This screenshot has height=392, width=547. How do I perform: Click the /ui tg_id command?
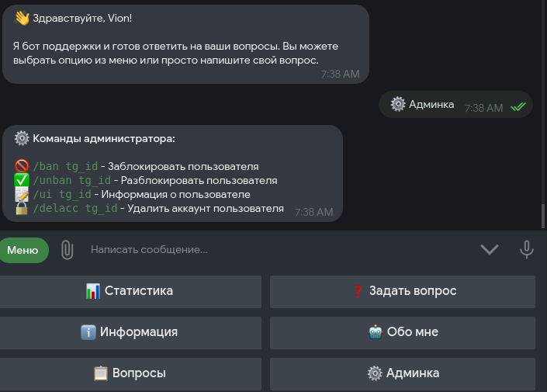tap(62, 194)
